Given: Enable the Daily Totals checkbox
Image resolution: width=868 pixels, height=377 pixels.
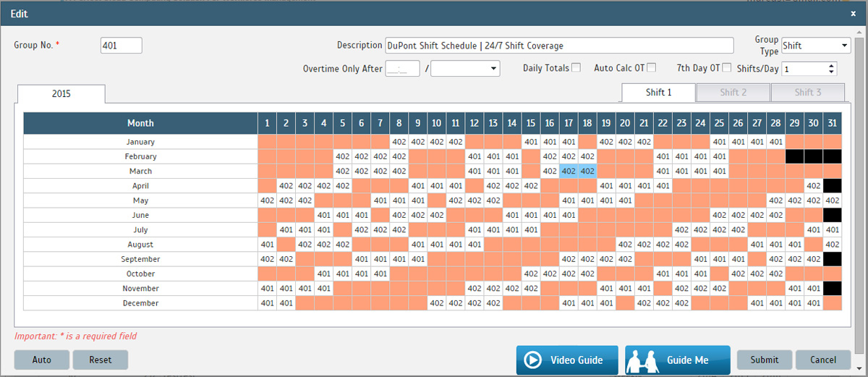Looking at the screenshot, I should click(576, 68).
